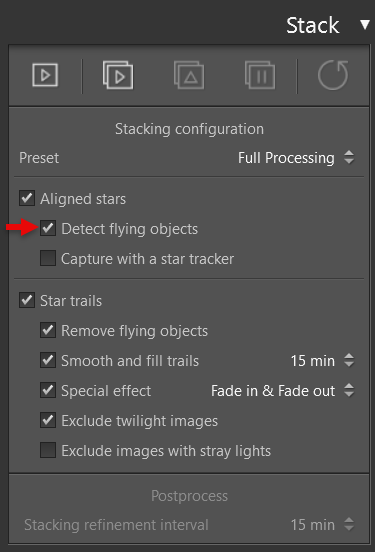Click the Stack panel title
The height and width of the screenshot is (552, 375).
coord(313,25)
